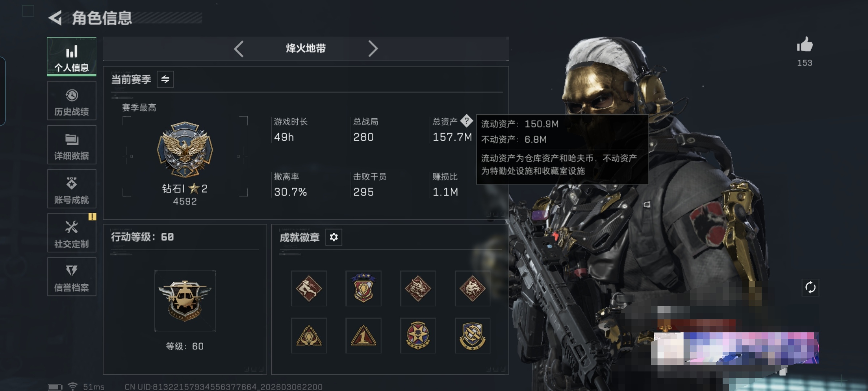Image resolution: width=868 pixels, height=391 pixels.
Task: Open the 烽火地带 mode selector
Action: tap(306, 49)
